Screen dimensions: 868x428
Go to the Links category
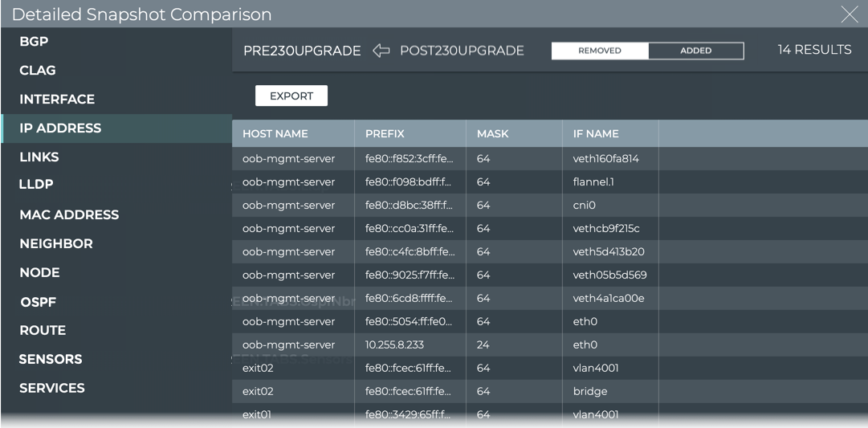pos(39,157)
